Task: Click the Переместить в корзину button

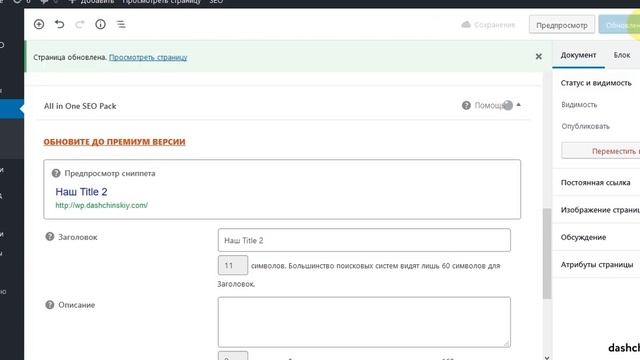Action: tap(601, 151)
